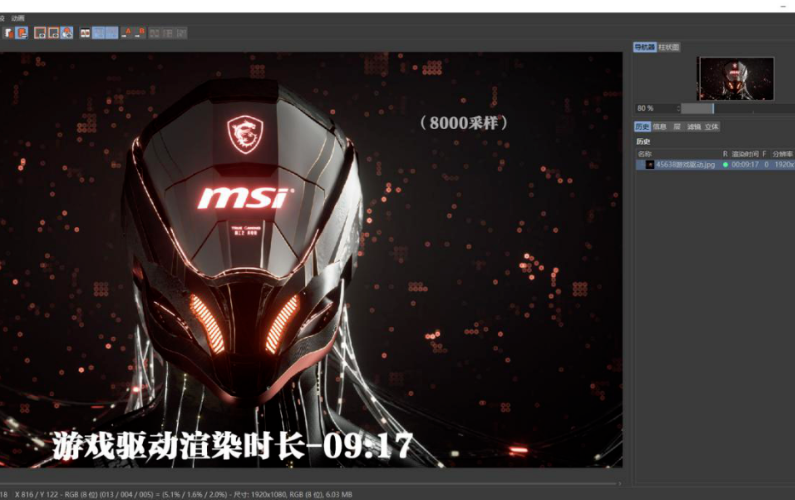Minimize the Picture Viewer window

[783, 6]
